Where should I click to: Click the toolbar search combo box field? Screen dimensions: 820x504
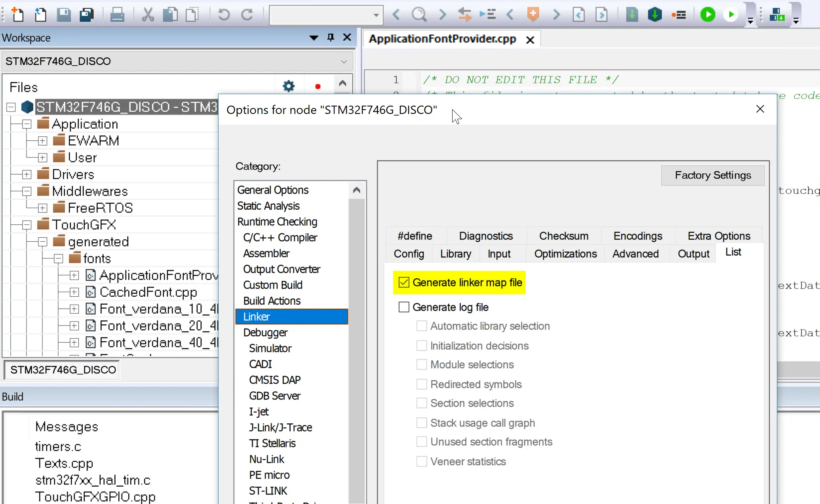(x=321, y=15)
